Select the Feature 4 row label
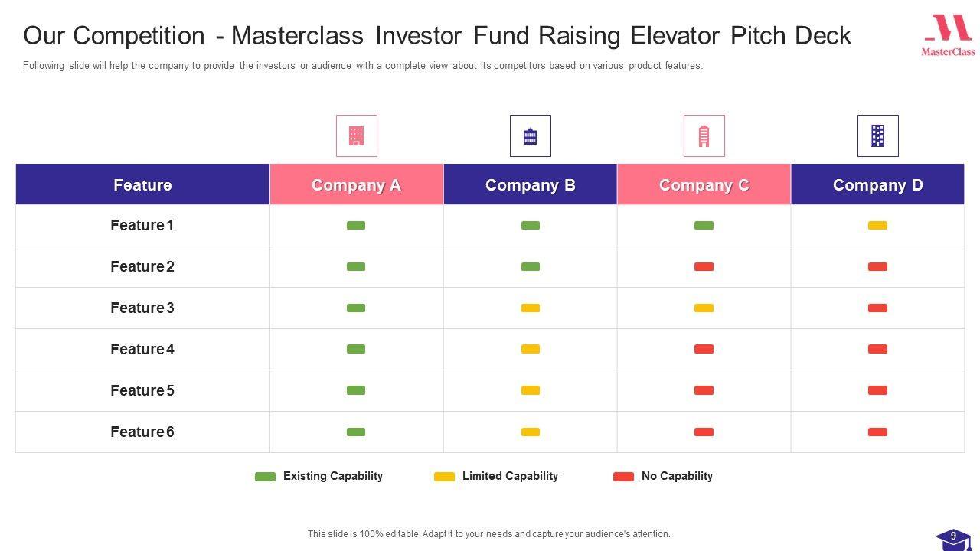Screen dimensions: 980x551 (x=142, y=349)
